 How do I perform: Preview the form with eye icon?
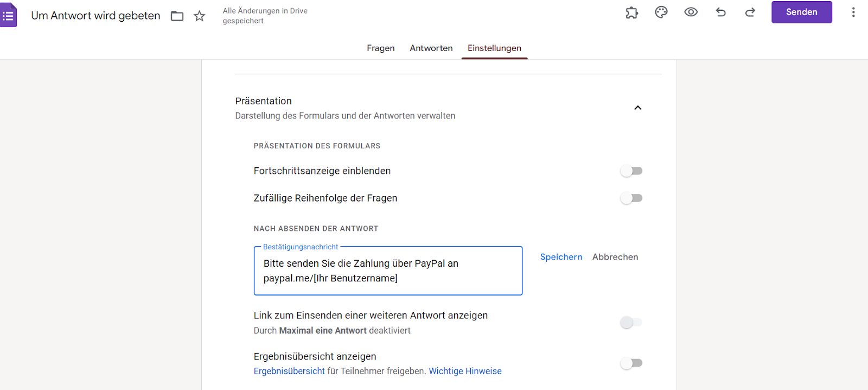pos(691,12)
